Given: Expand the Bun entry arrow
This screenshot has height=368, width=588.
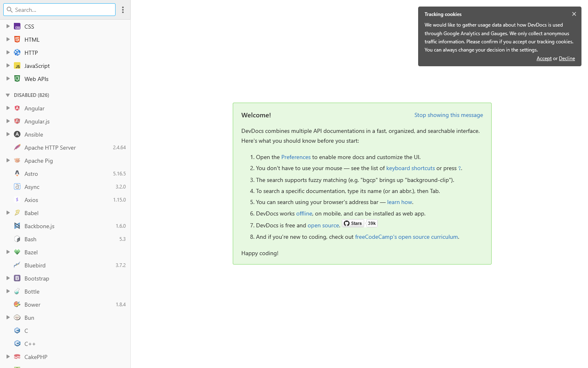Looking at the screenshot, I should 8,317.
